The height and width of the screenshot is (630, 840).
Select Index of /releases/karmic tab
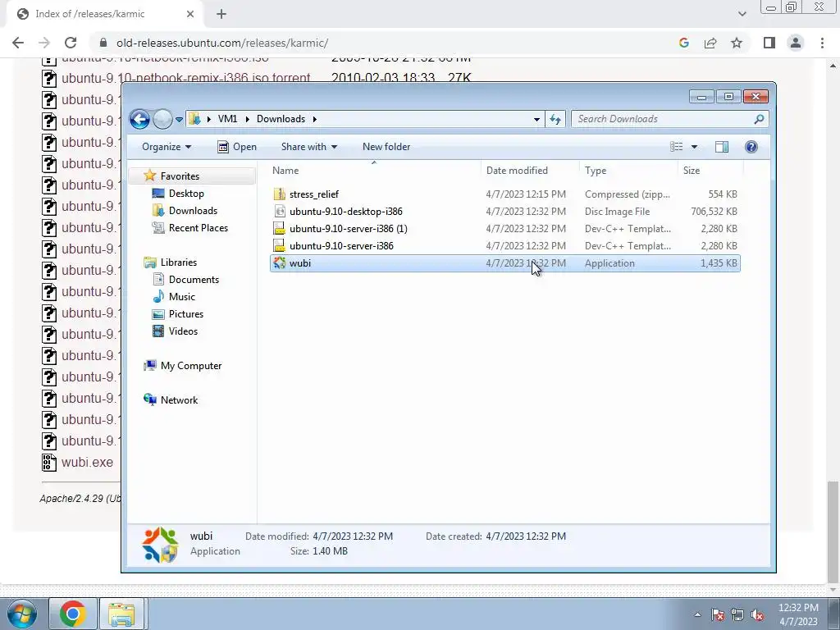104,14
